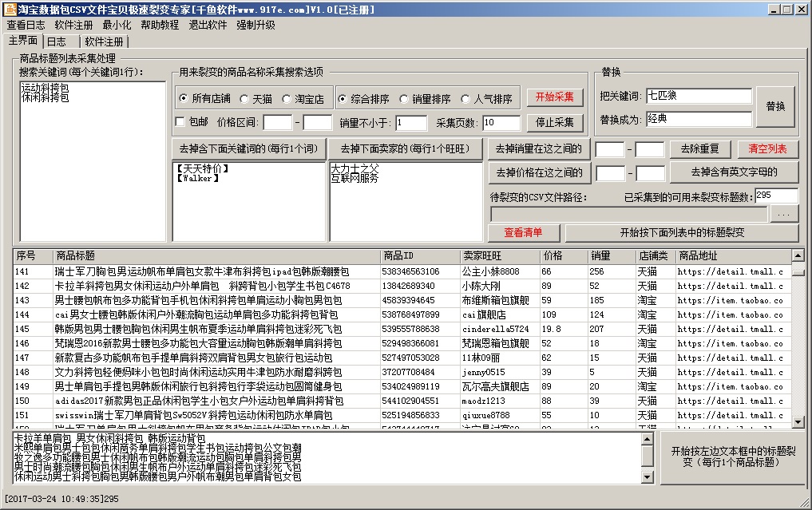
Task: Select 人气排序 sorting option
Action: pos(465,99)
